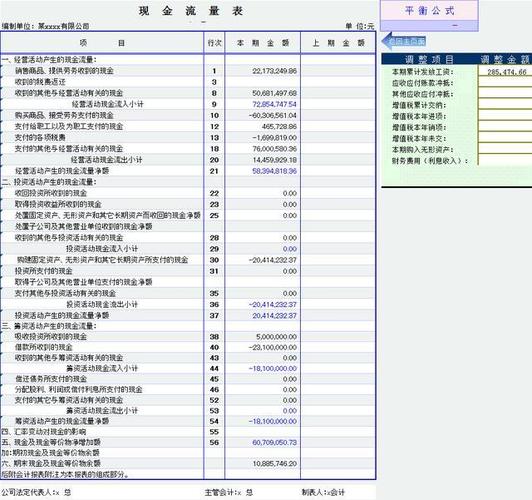Select the 经营活动现金流入小计 total 72,854,747.54
The image size is (532, 500).
click(274, 104)
